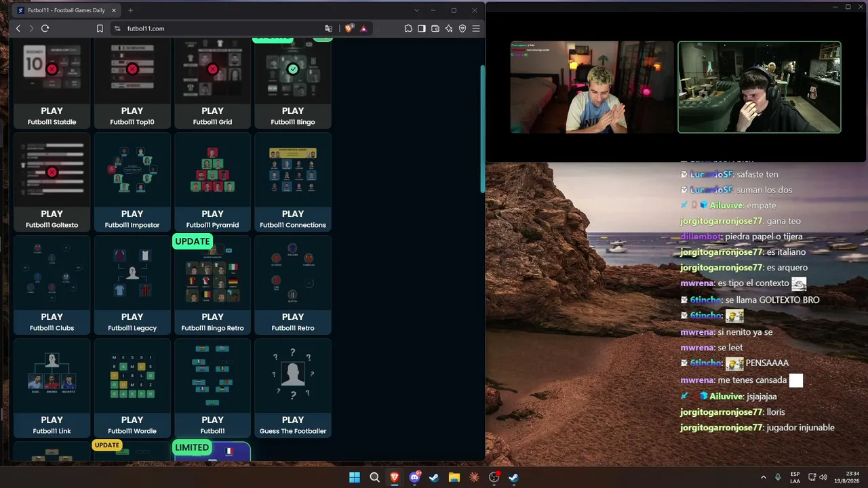This screenshot has height=488, width=868.
Task: Open File Explorer from the taskbar
Action: [x=454, y=477]
